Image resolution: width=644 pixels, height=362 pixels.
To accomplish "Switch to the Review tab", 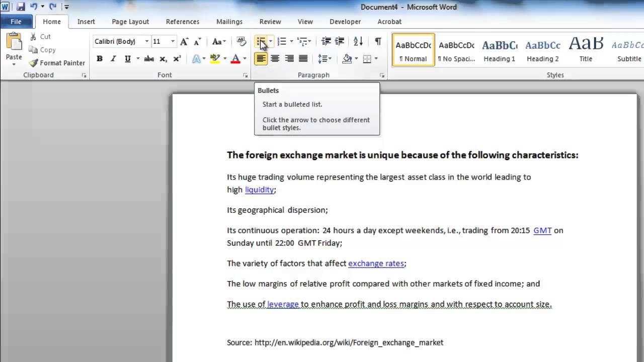I will tap(270, 22).
